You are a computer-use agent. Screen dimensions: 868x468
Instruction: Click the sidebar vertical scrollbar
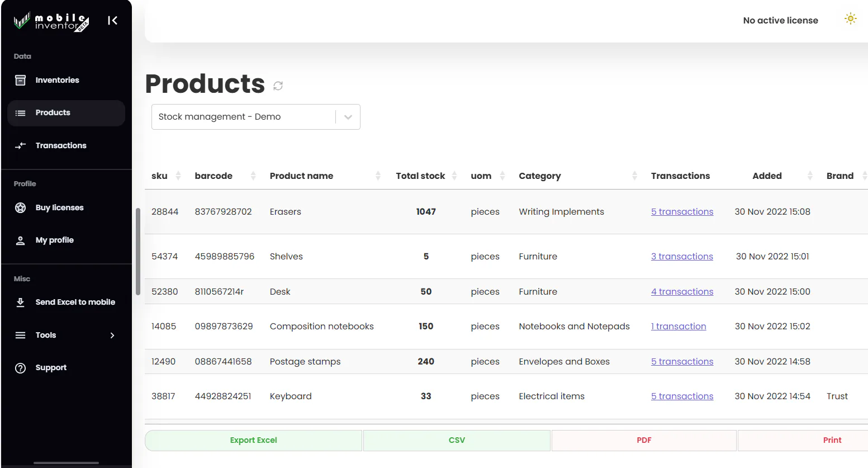point(138,252)
